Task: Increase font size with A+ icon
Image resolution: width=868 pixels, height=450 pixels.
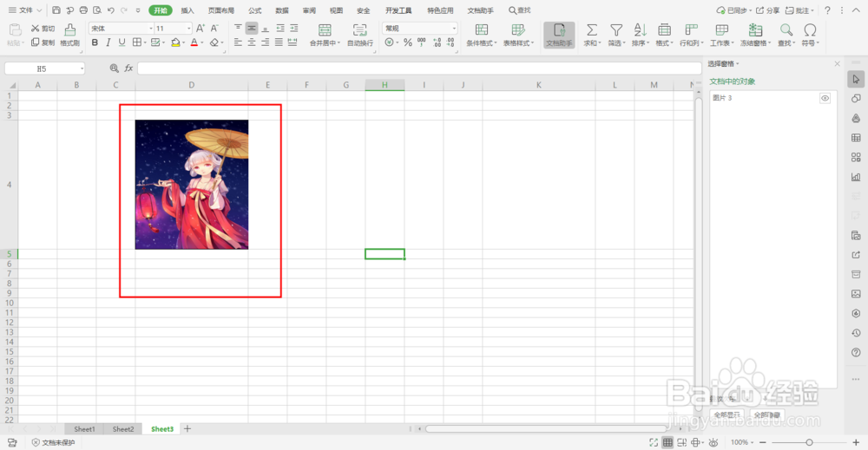Action: 201,29
